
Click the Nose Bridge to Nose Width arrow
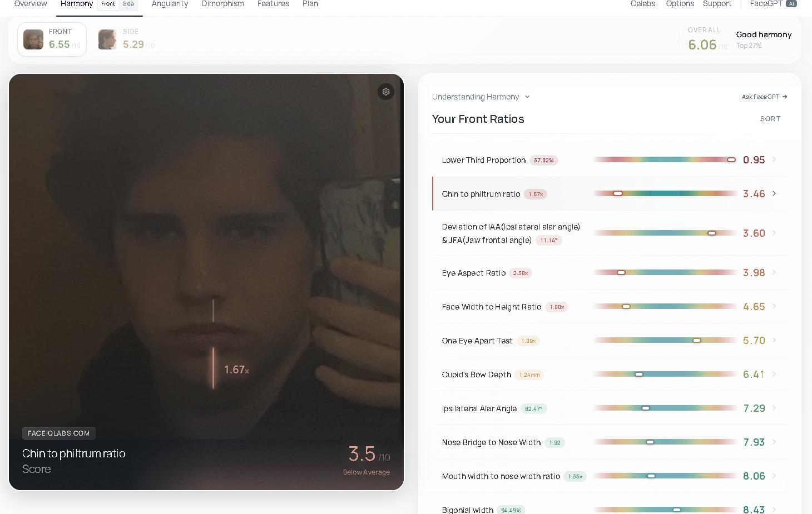(x=774, y=442)
